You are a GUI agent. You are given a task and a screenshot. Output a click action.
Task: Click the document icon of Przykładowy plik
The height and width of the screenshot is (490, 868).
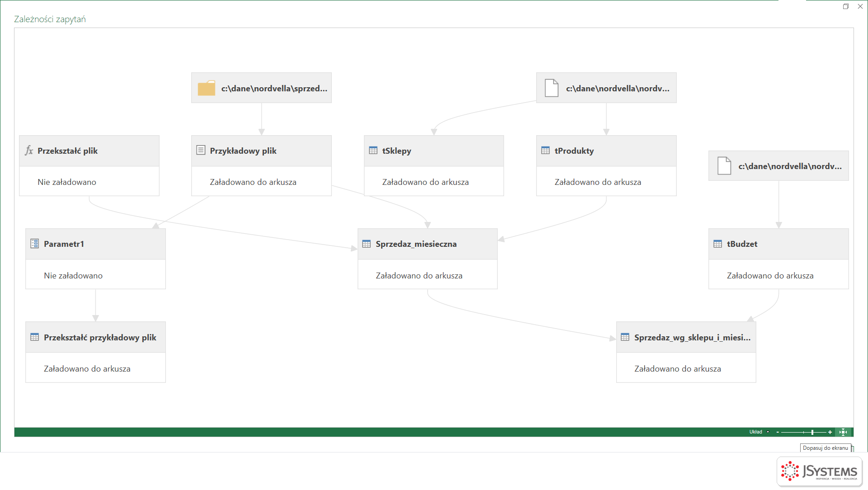point(201,150)
